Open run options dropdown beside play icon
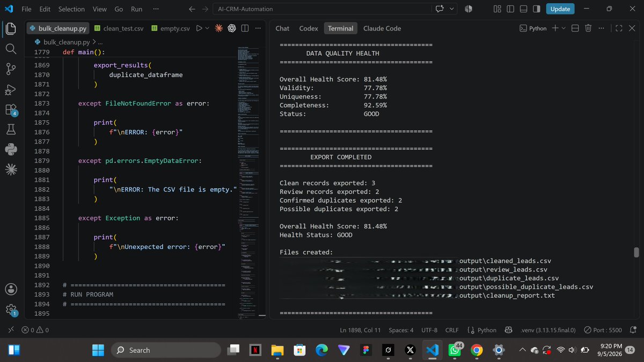644x362 pixels. click(x=207, y=28)
